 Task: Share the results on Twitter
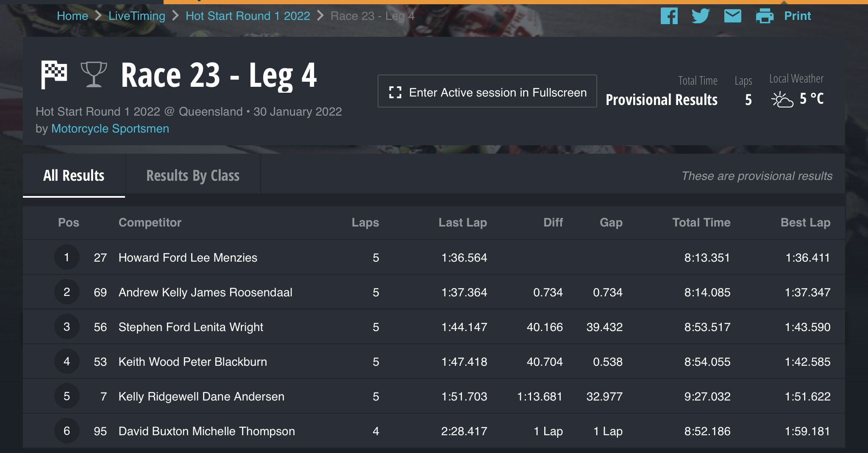[x=701, y=16]
